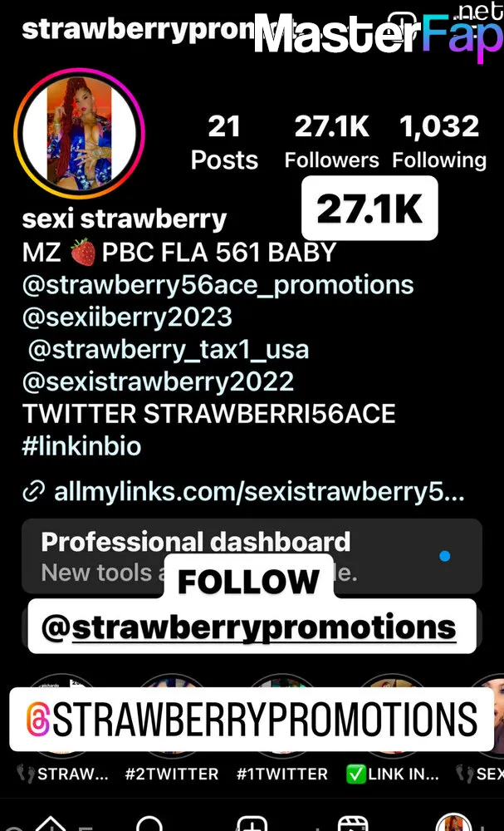Open the sexi strawberry profile picture story
The width and height of the screenshot is (504, 831).
click(x=80, y=134)
